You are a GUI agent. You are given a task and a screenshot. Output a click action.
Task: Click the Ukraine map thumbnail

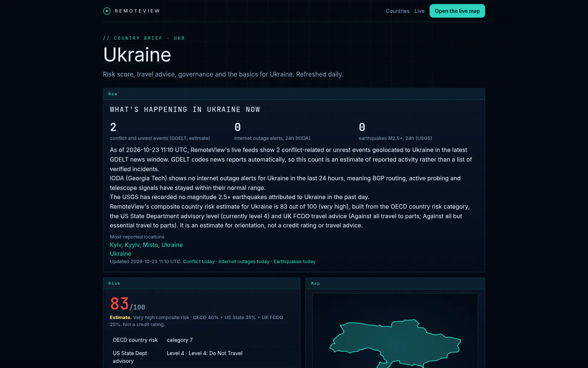point(395,331)
